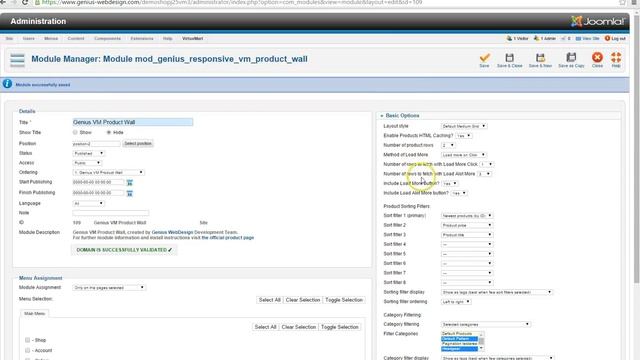Image resolution: width=640 pixels, height=360 pixels.
Task: Open the Category filtering dropdown
Action: (x=485, y=324)
